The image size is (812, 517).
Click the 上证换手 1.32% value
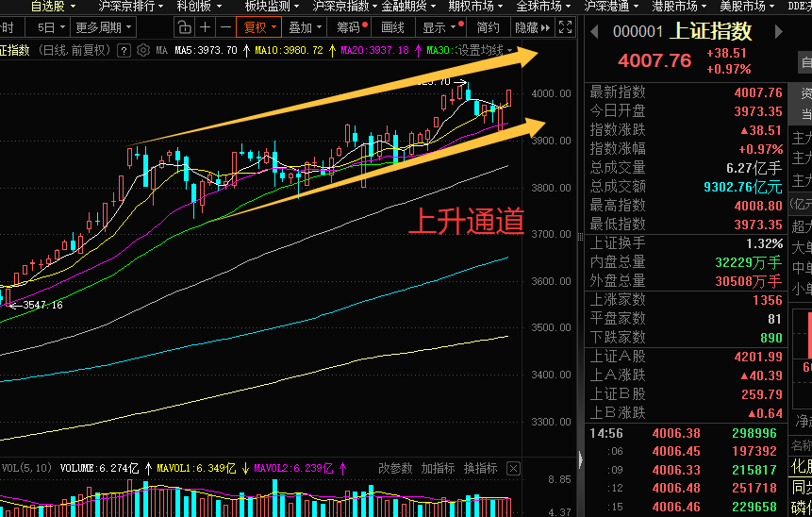(x=764, y=243)
